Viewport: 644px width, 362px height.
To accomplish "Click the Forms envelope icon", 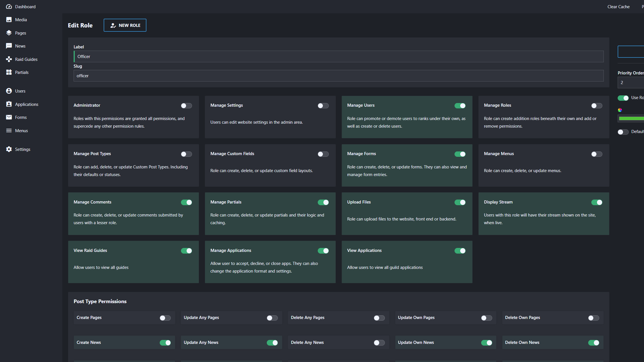I will [x=9, y=117].
